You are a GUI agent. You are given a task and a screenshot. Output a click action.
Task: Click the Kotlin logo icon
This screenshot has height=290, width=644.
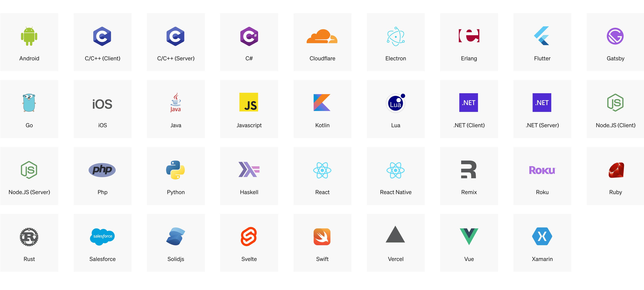click(322, 103)
